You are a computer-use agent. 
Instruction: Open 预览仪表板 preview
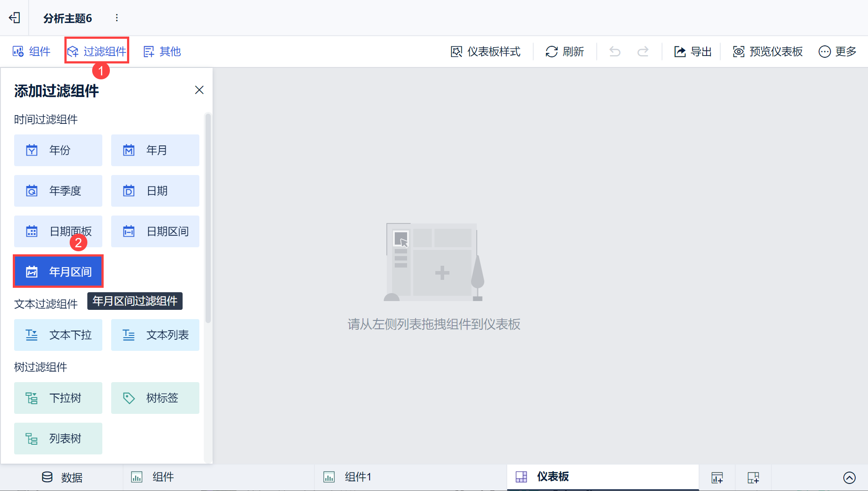coord(767,52)
